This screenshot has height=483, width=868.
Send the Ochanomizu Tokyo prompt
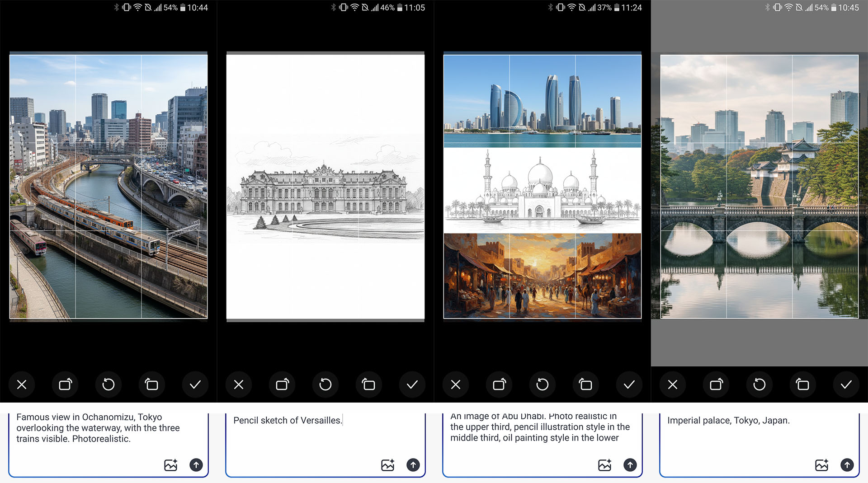(196, 464)
